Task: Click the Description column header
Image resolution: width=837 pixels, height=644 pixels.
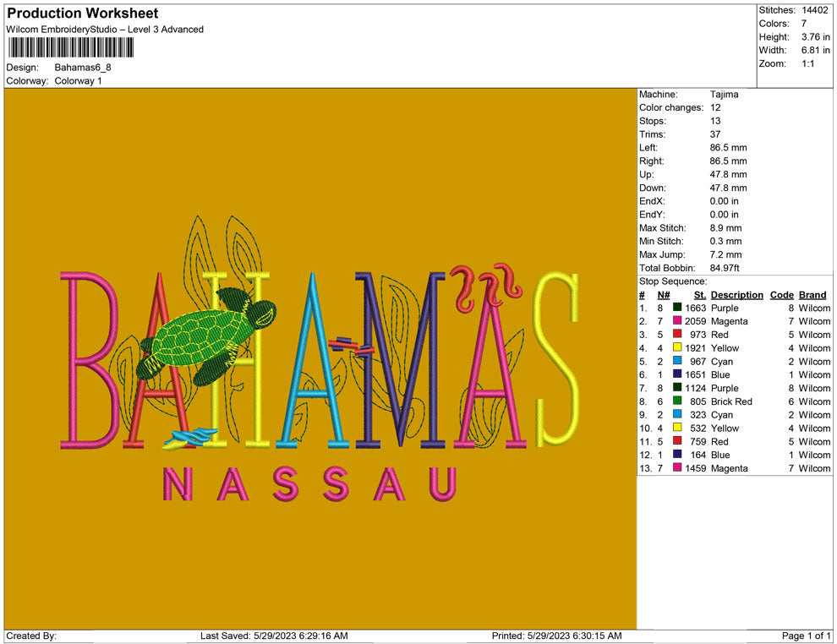Action: pyautogui.click(x=736, y=295)
